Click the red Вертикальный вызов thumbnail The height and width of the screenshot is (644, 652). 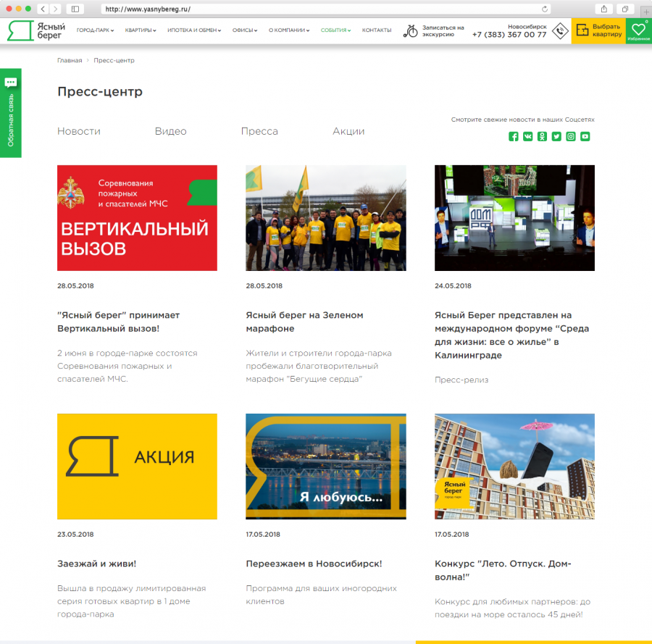tap(137, 218)
